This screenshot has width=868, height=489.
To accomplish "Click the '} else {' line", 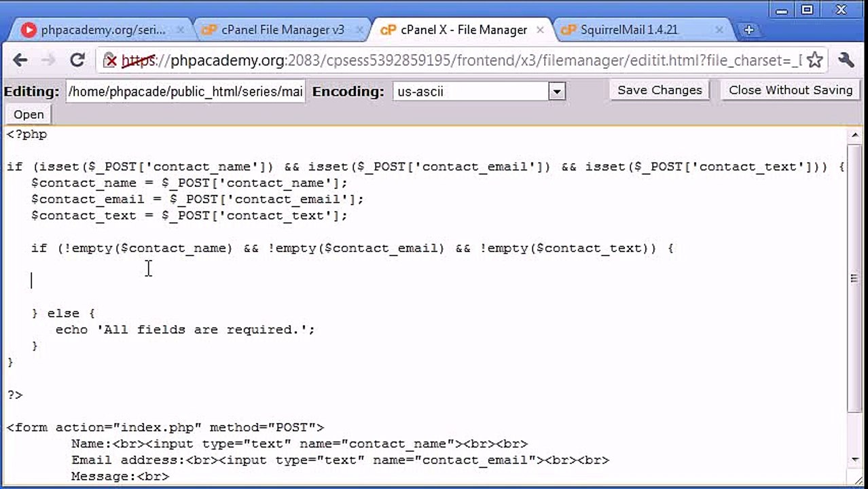I will (x=64, y=313).
